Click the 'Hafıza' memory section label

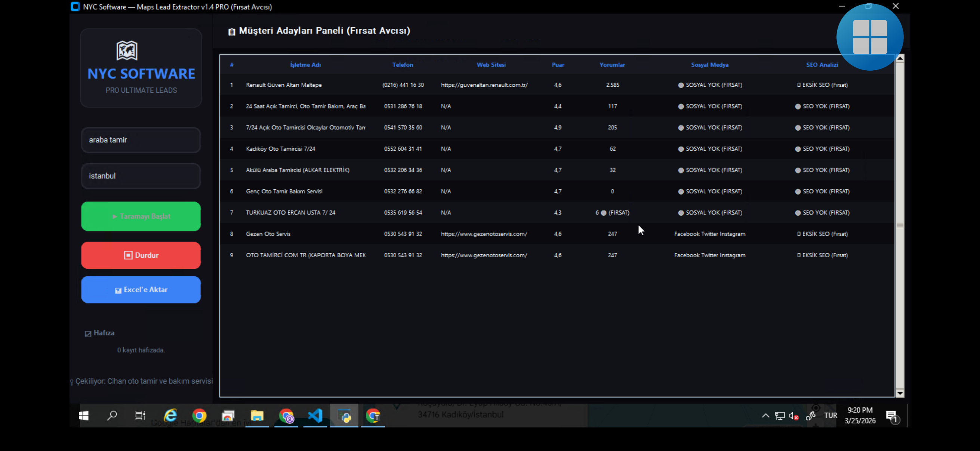[x=104, y=333]
